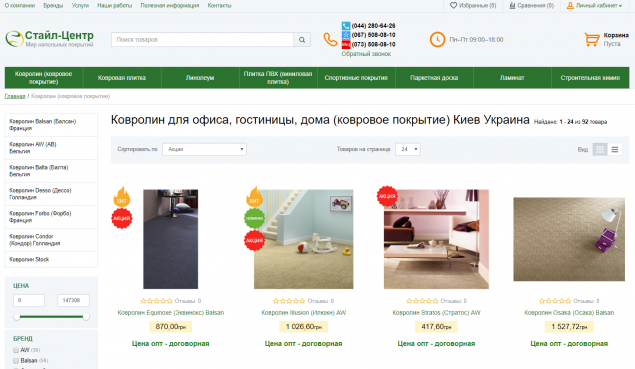The image size is (635, 369).
Task: Click the product search input field
Action: click(202, 40)
